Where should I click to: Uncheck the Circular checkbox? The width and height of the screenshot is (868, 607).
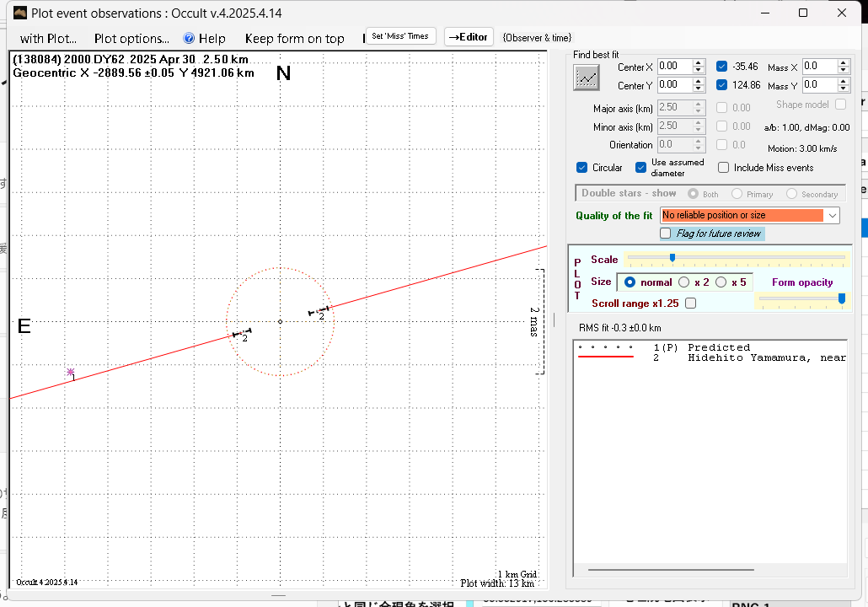[x=582, y=168]
